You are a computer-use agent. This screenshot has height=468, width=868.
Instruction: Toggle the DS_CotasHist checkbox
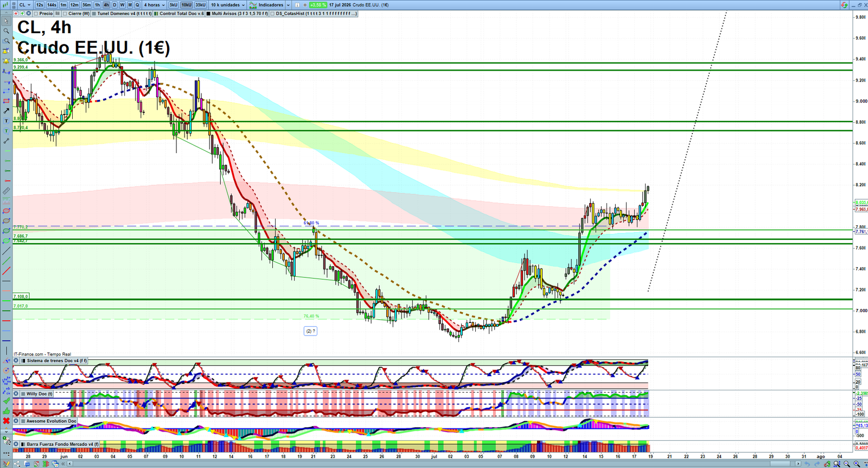(x=272, y=14)
